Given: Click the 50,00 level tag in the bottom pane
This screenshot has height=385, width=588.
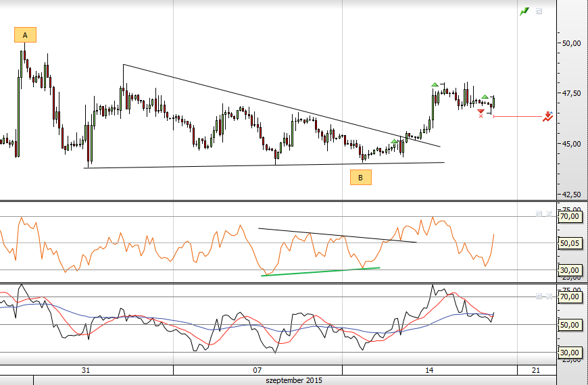Looking at the screenshot, I should 569,325.
